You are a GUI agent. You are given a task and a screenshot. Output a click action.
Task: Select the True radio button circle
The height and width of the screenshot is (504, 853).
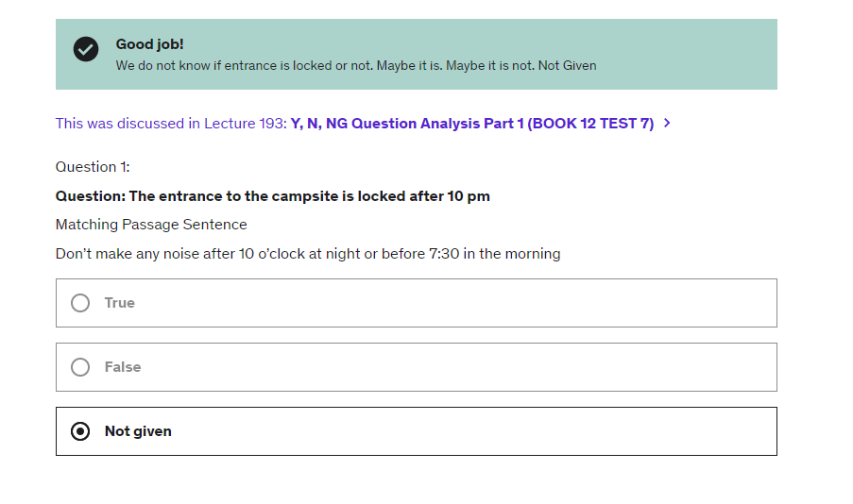pyautogui.click(x=80, y=303)
